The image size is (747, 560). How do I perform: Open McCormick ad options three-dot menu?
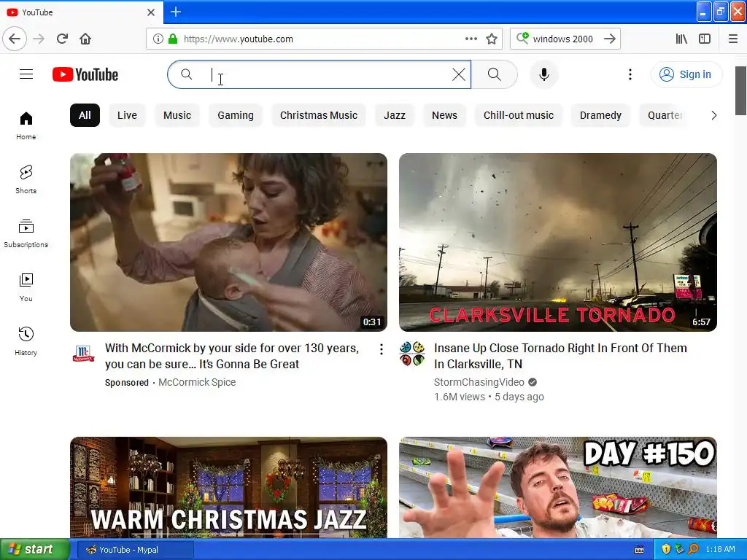pos(381,349)
